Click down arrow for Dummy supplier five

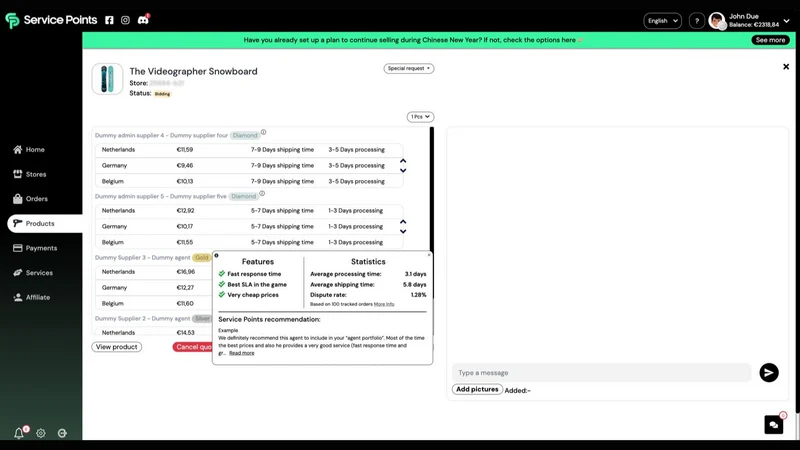click(x=403, y=232)
